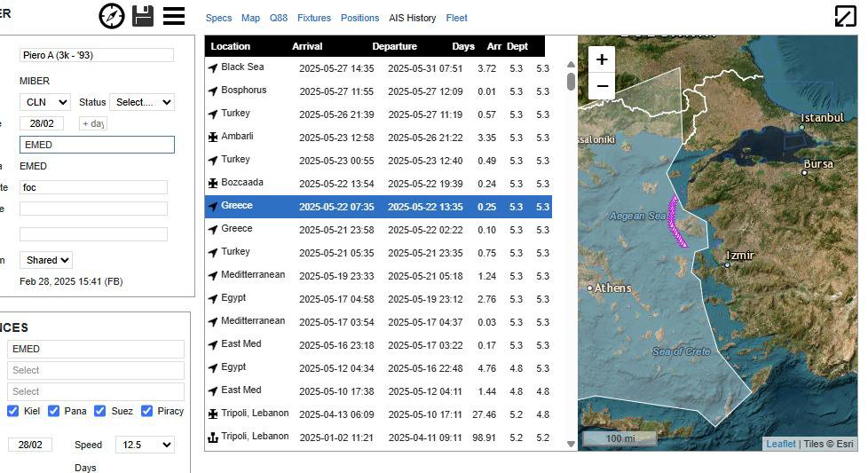Click the Piero A vessel name field
Screen dimensions: 868x473
click(x=97, y=55)
